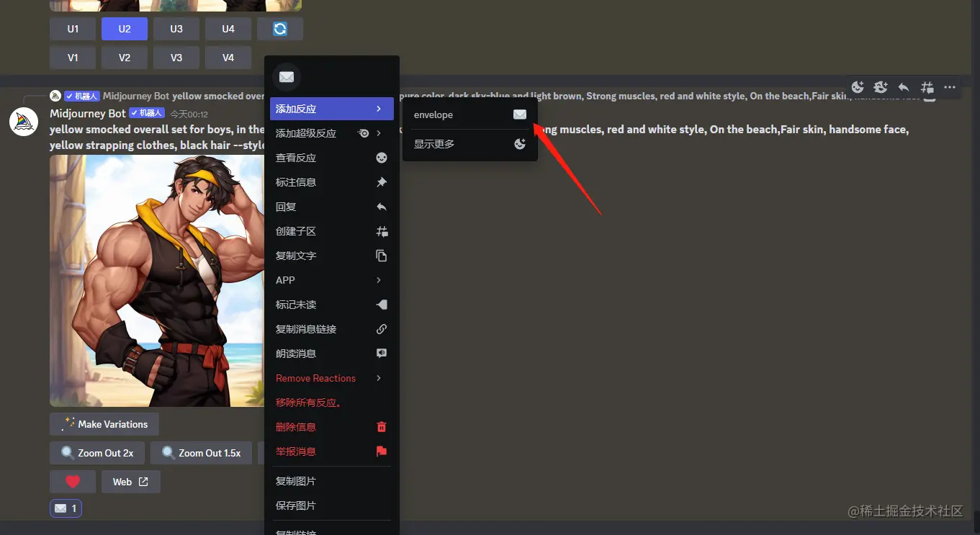Viewport: 980px width, 535px height.
Task: Expand the 添加超级反应 submenu entry
Action: tap(332, 133)
